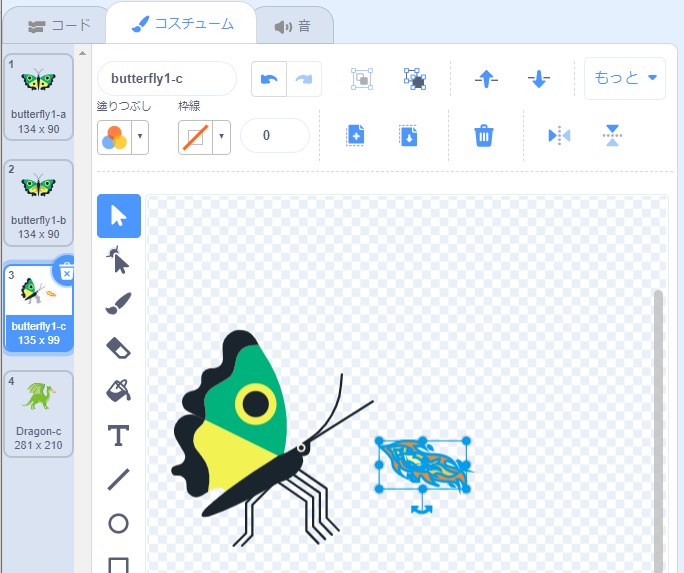
Task: Click the Copy icon
Action: coord(356,136)
